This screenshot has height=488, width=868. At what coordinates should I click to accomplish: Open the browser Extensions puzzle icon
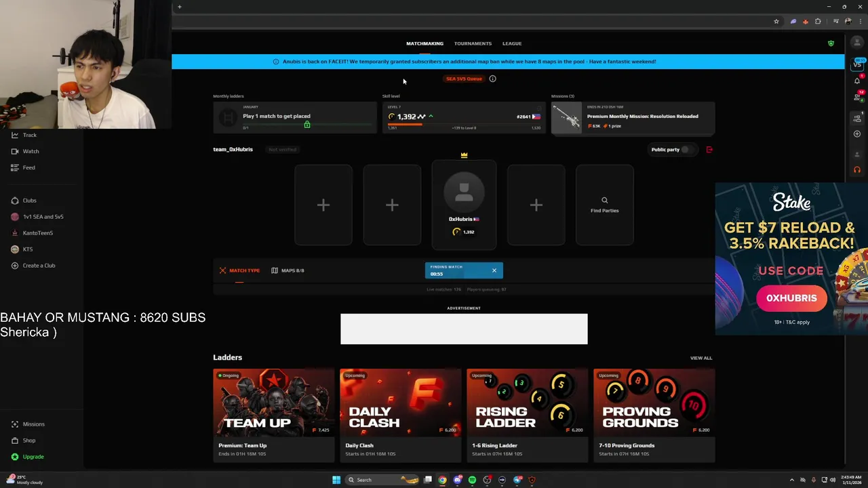818,22
